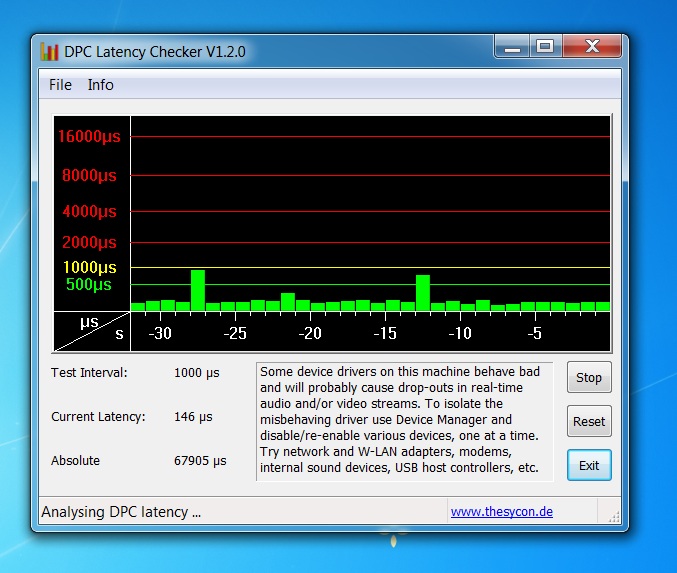The height and width of the screenshot is (573, 677).
Task: Click the Stop button
Action: (589, 377)
